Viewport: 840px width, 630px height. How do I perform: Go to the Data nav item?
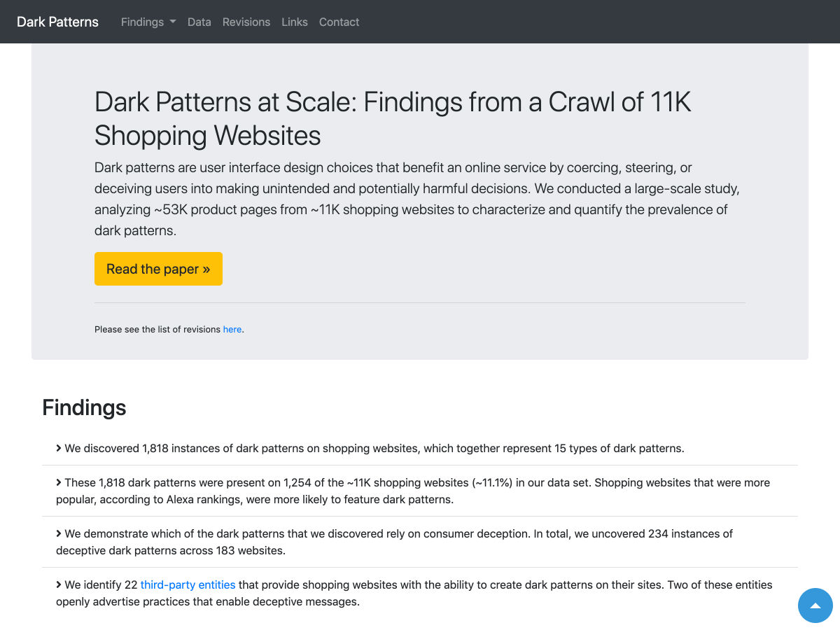pos(199,22)
